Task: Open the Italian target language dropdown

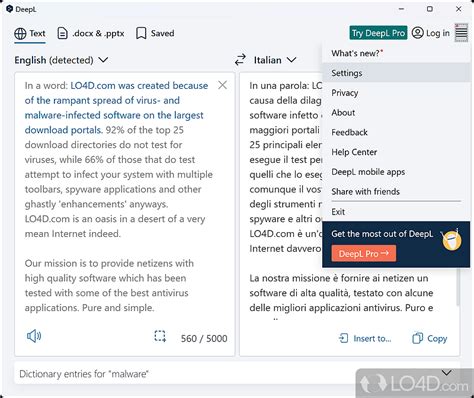Action: pyautogui.click(x=275, y=60)
